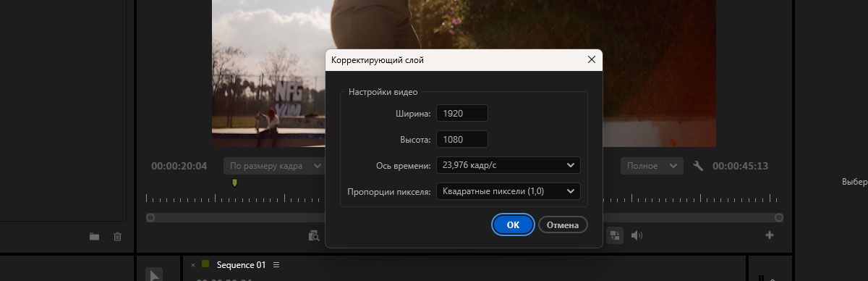Grab the right zoom scrollbar handle
Image resolution: width=868 pixels, height=281 pixels.
[779, 217]
